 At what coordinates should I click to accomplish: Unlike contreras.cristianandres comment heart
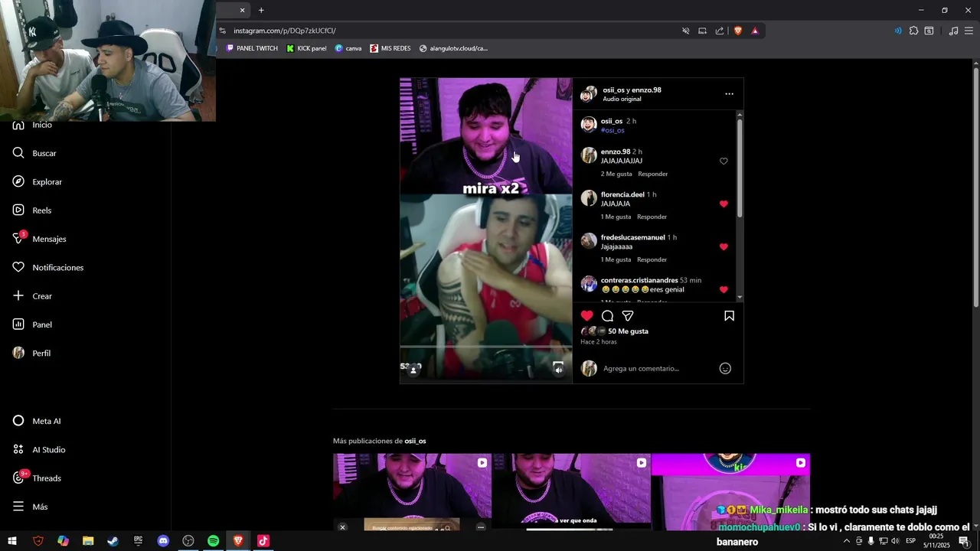724,290
